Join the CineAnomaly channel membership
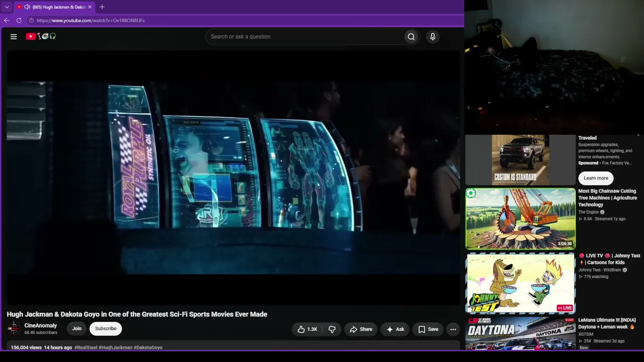This screenshot has height=362, width=644. (x=76, y=329)
